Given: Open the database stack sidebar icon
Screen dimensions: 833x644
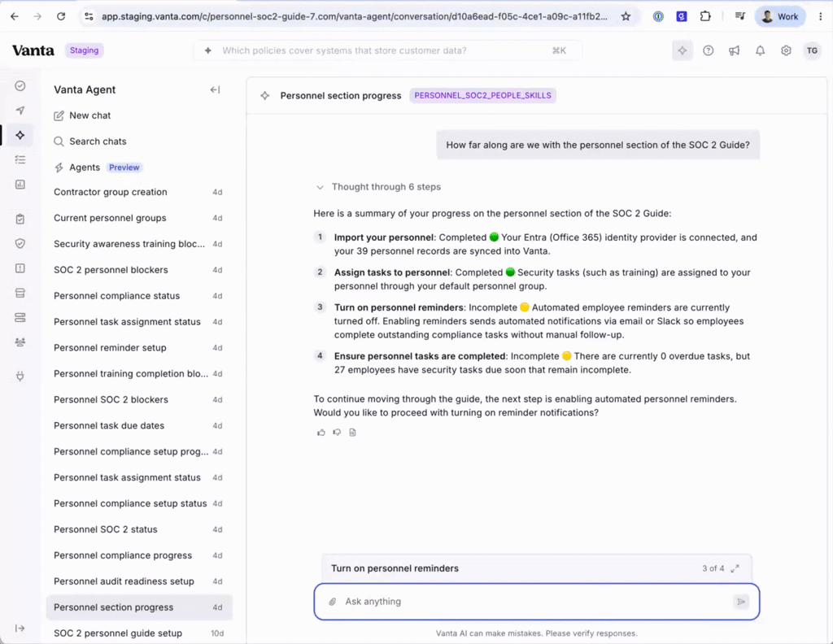Looking at the screenshot, I should pos(20,293).
